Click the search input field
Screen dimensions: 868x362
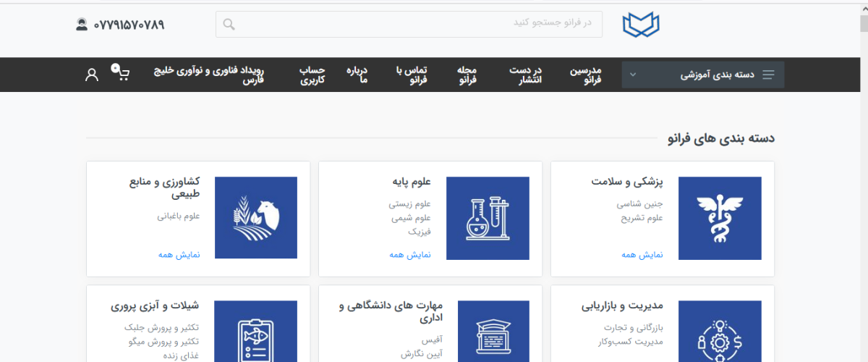tap(412, 25)
